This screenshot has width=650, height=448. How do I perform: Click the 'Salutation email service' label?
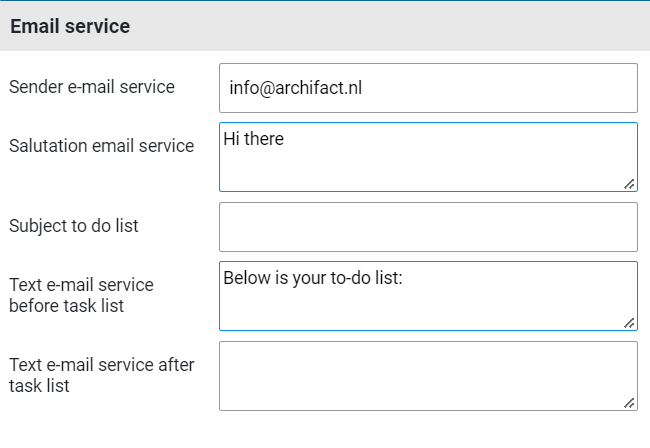tap(101, 146)
